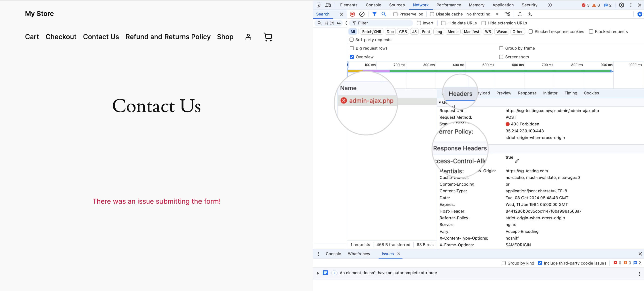Viewport: 644px width, 291px height.
Task: Open the request Timing tab
Action: point(571,93)
